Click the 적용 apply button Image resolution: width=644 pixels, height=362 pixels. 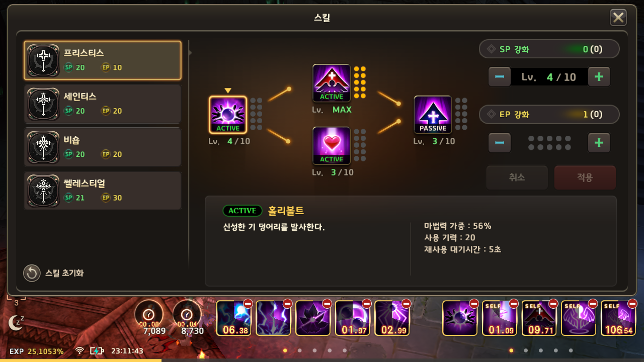click(x=585, y=177)
